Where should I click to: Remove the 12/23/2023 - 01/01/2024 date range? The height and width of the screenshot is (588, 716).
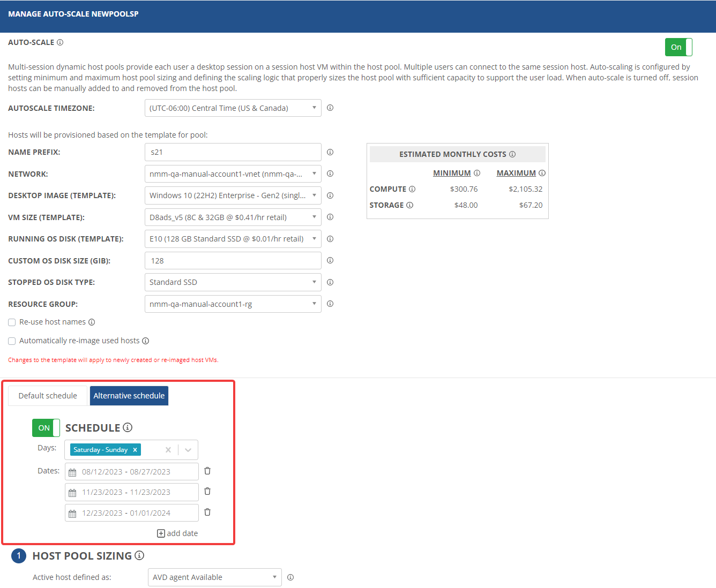[x=207, y=512]
